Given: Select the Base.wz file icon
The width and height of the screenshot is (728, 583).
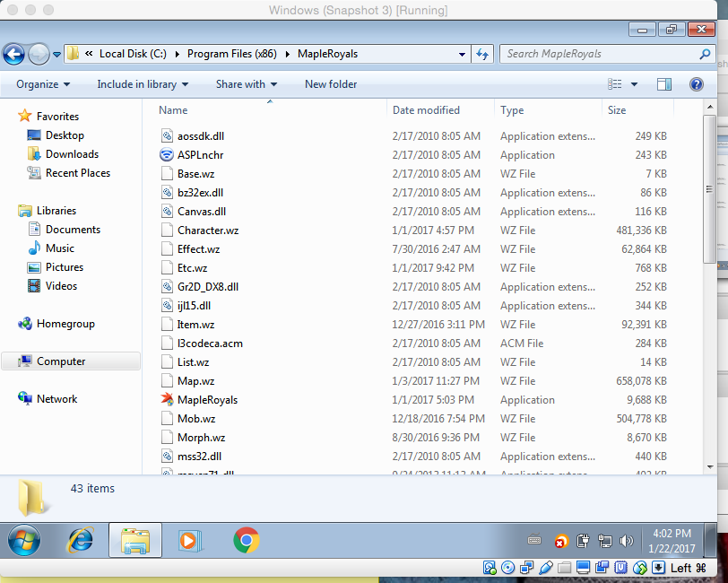Looking at the screenshot, I should click(167, 173).
